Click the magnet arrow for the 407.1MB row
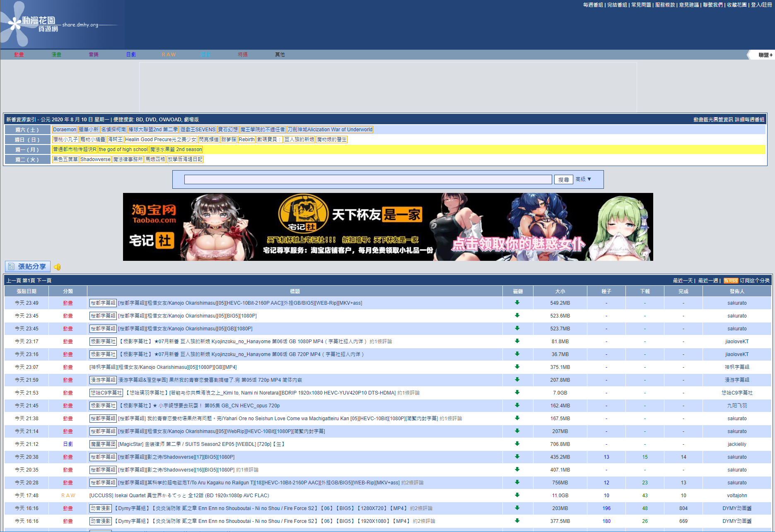 [517, 469]
